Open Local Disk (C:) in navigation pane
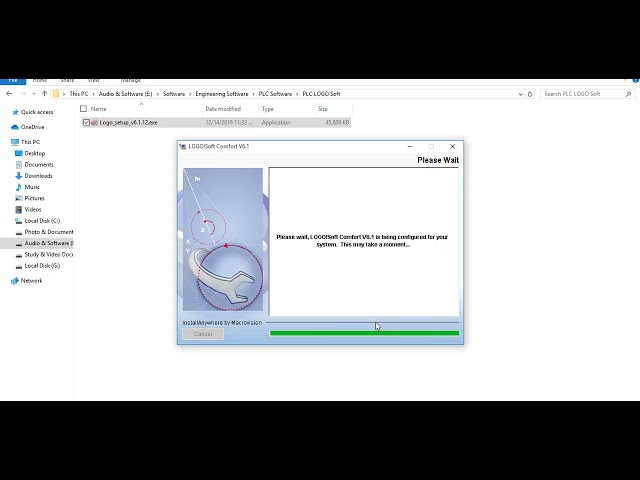 pos(42,221)
